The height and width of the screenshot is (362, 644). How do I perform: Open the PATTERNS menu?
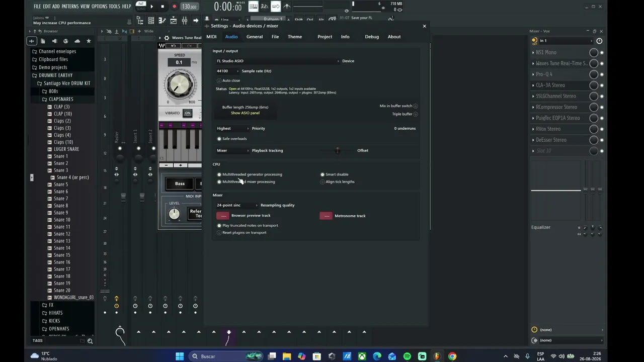pyautogui.click(x=70, y=7)
